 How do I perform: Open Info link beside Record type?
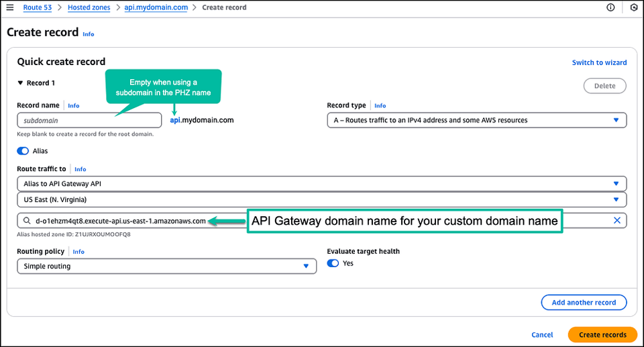pos(380,105)
